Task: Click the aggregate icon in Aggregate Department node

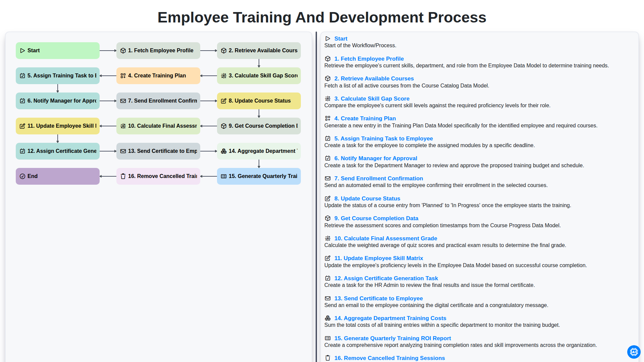Action: click(224, 151)
